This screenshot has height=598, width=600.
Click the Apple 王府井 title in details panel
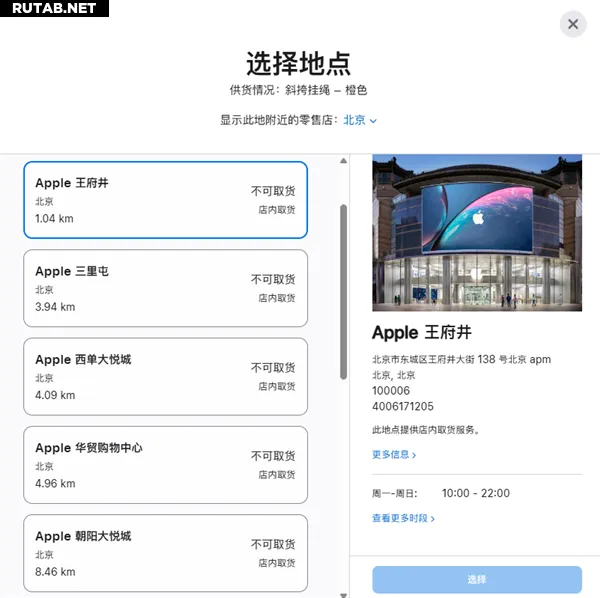[x=422, y=332]
